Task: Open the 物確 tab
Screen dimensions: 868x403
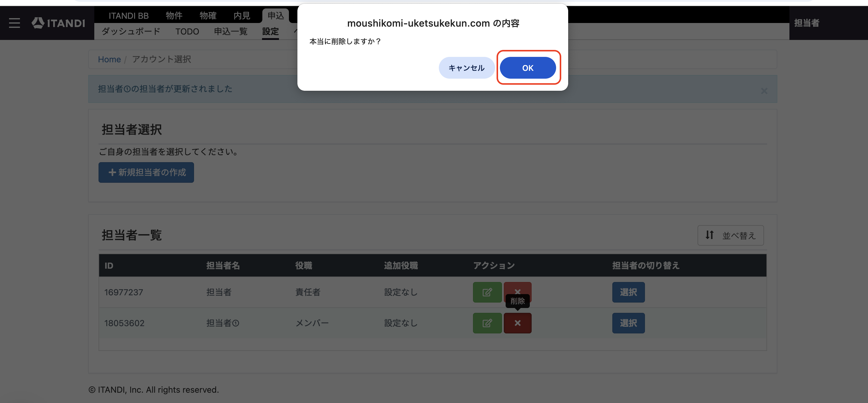Action: pos(208,15)
